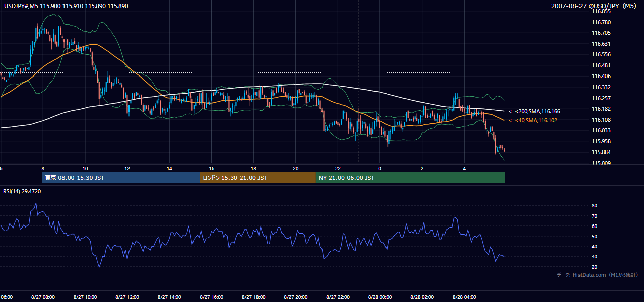The height and width of the screenshot is (302, 644).
Task: Click RSI scale value 60
Action: 594,226
